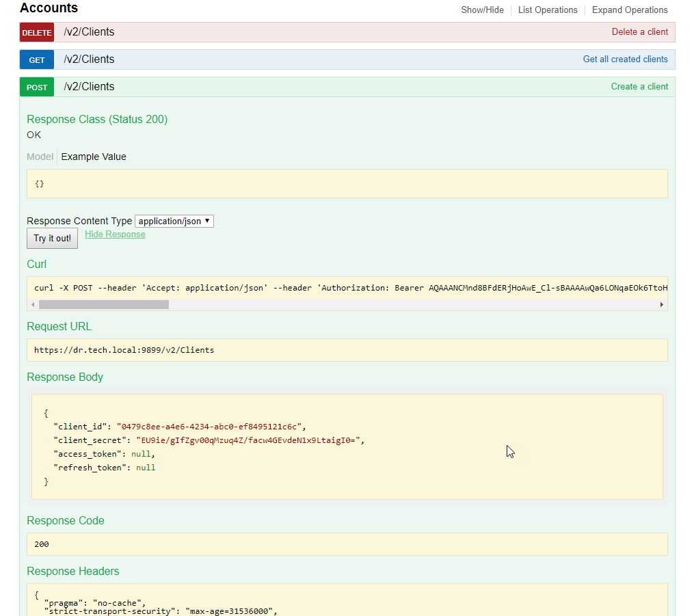This screenshot has width=694, height=616.
Task: Click the Accounts section heading
Action: (49, 8)
